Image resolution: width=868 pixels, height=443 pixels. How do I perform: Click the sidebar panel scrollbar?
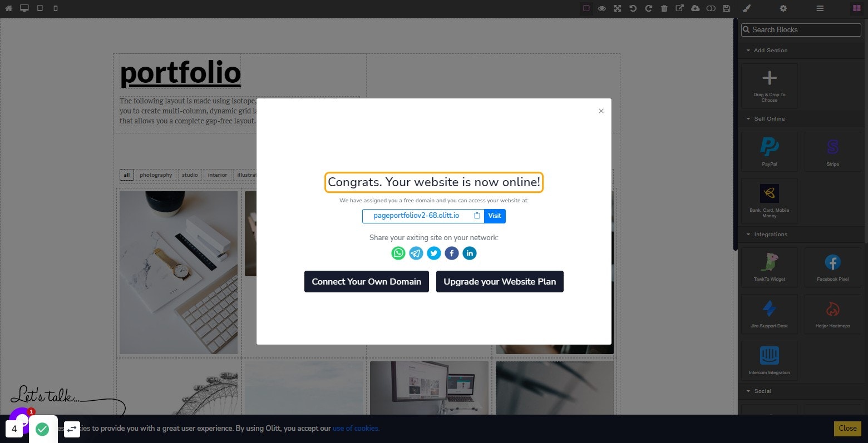(735, 135)
